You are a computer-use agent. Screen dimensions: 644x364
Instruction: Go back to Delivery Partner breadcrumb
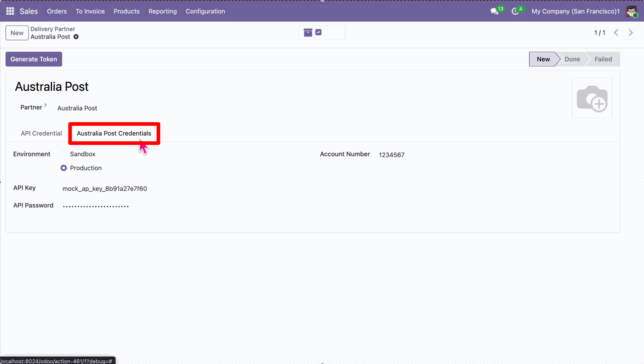tap(53, 29)
